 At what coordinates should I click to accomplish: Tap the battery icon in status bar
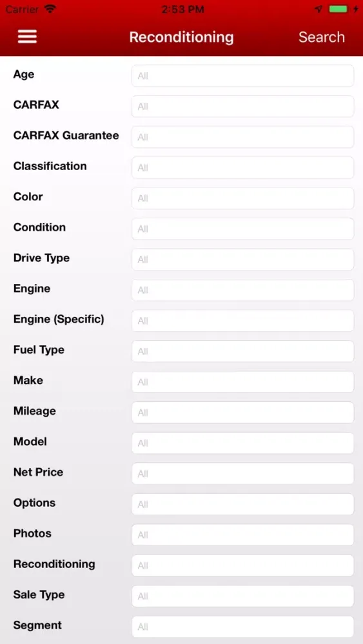pos(338,9)
